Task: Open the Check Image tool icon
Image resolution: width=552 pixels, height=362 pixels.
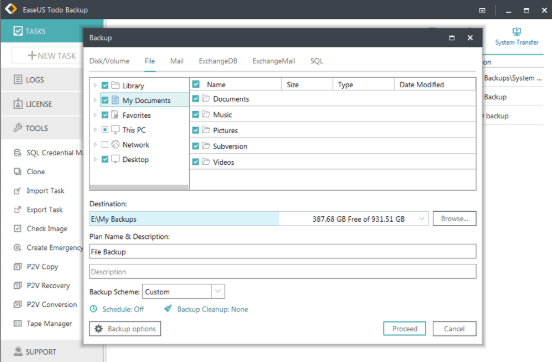Action: [x=17, y=229]
